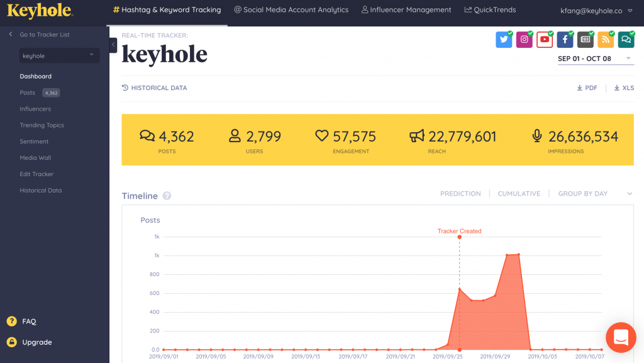The image size is (644, 363).
Task: Enable the CUMULATIVE view
Action: point(519,193)
